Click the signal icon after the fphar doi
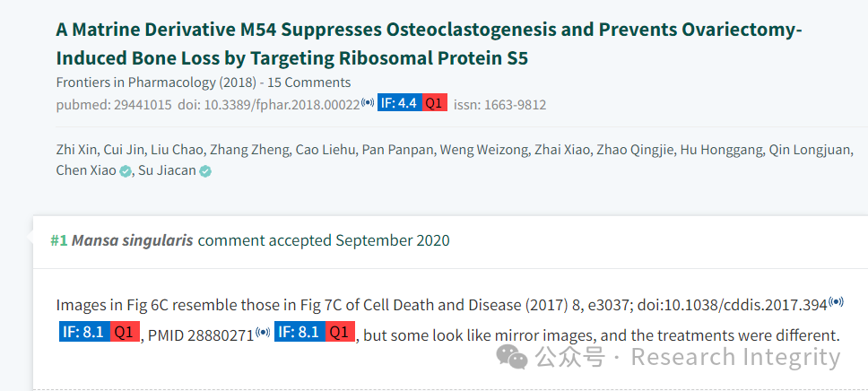This screenshot has width=868, height=391. [x=368, y=102]
